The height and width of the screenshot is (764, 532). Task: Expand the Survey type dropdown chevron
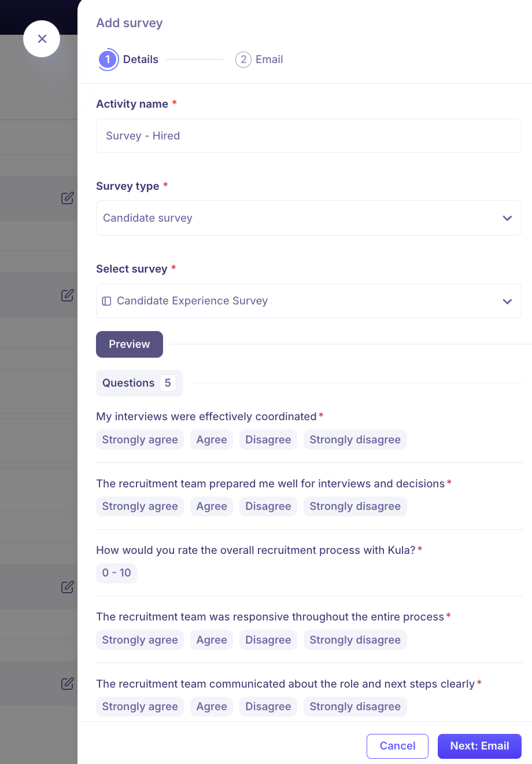point(507,218)
